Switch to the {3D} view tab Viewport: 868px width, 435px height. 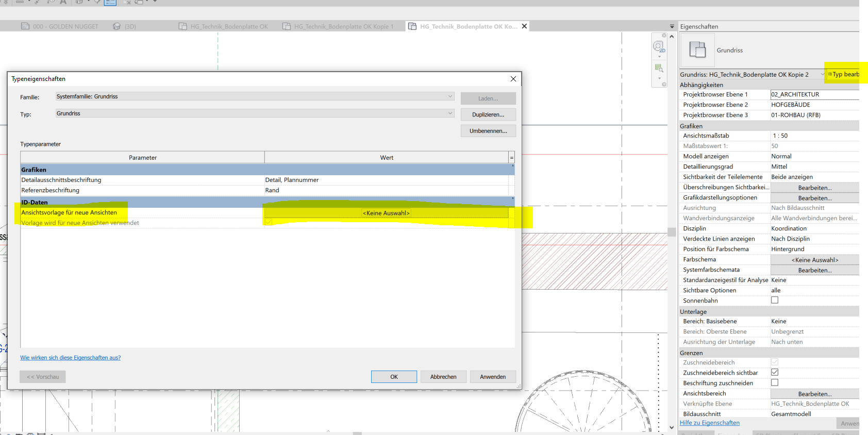(x=124, y=26)
